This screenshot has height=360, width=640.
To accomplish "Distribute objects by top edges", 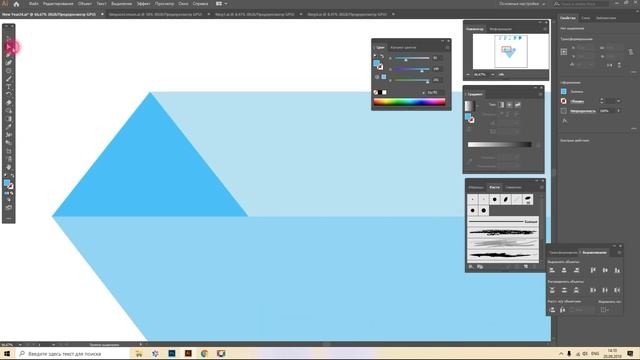I will tap(552, 290).
